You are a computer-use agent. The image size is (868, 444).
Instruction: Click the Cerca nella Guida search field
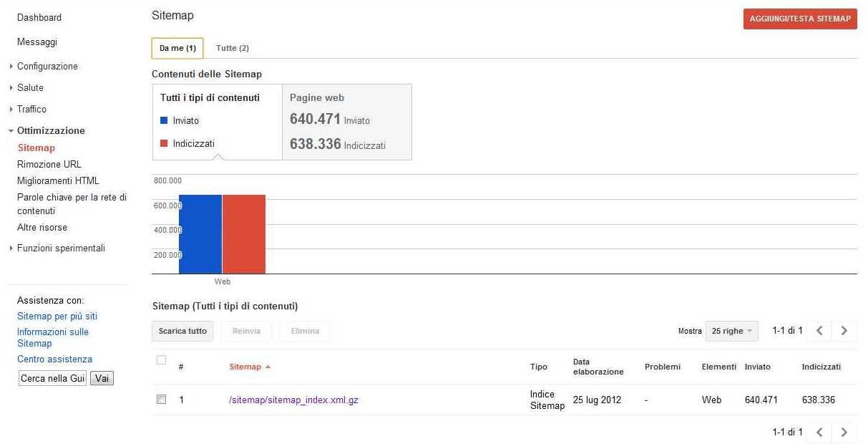coord(52,378)
